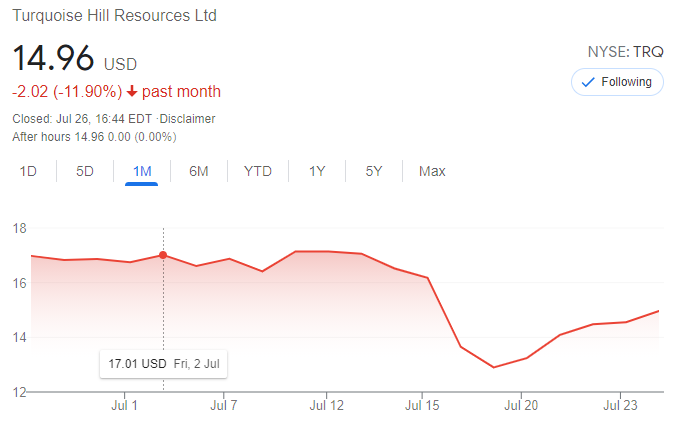Open the YTD chart view
Image resolution: width=695 pixels, height=428 pixels.
(x=258, y=171)
